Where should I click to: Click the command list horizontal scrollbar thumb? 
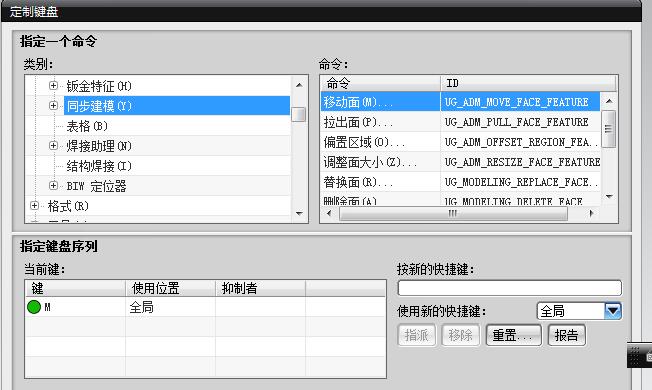click(x=453, y=214)
